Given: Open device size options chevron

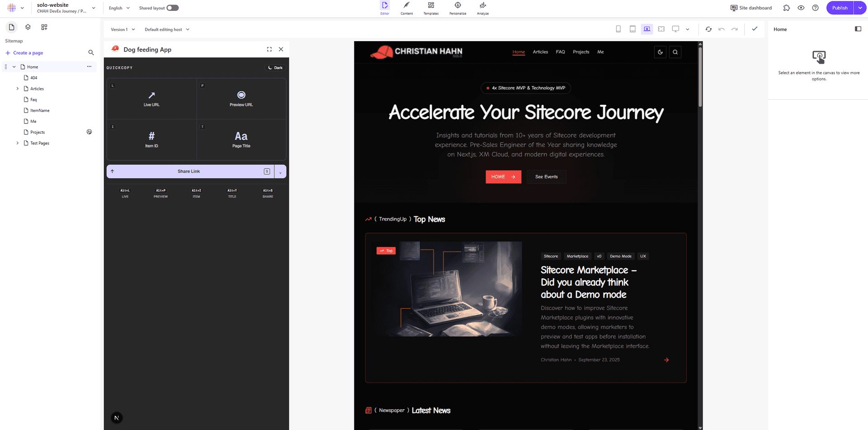Looking at the screenshot, I should (x=688, y=29).
